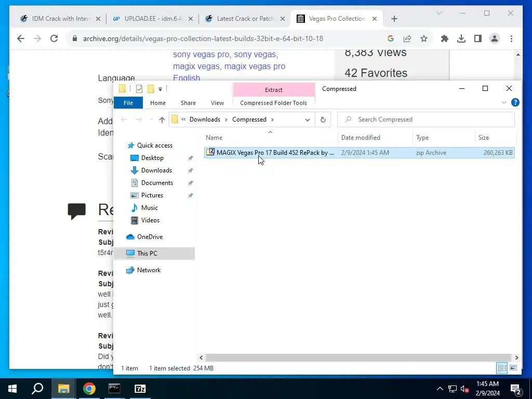This screenshot has width=532, height=399.
Task: Sort by the Name column header
Action: coord(214,137)
